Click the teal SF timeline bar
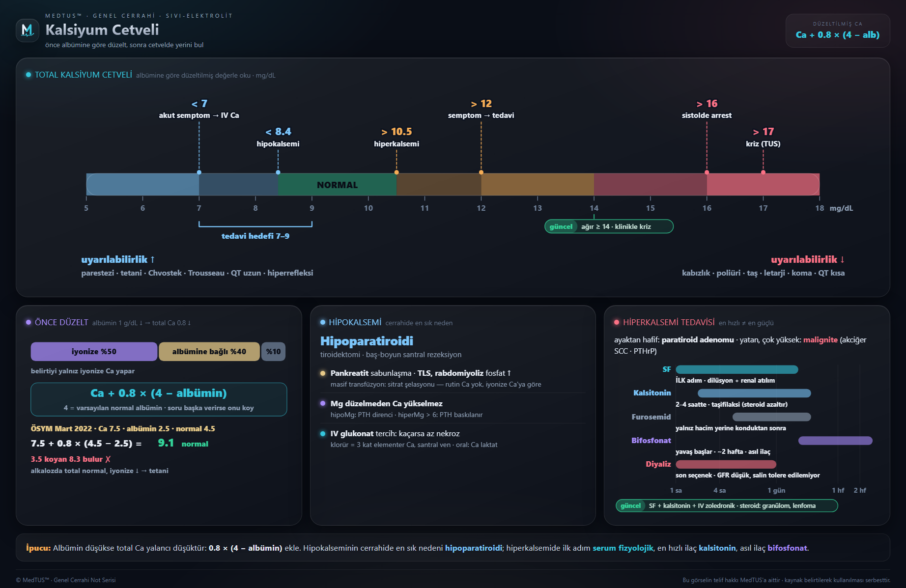Screen dimensions: 906x588 click(x=737, y=369)
